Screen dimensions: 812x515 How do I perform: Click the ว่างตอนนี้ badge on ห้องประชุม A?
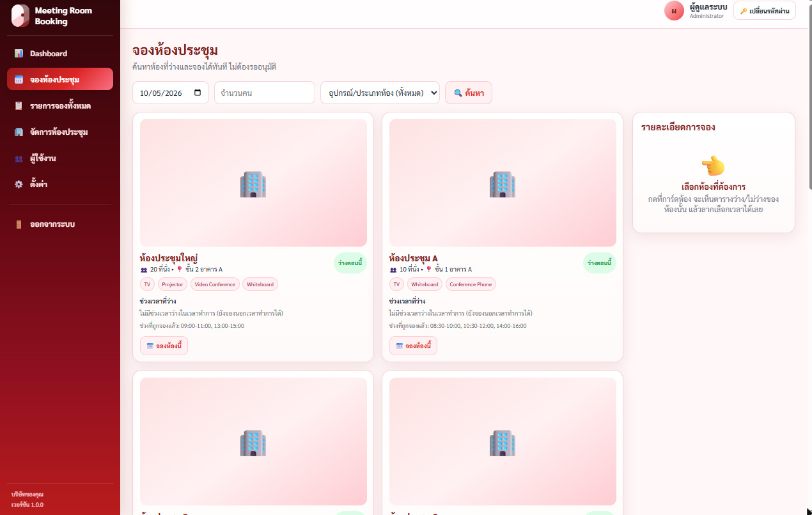coord(600,263)
